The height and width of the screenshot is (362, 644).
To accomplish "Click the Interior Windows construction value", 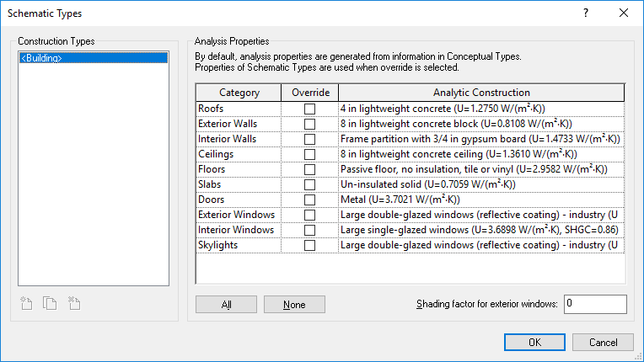I will (481, 230).
